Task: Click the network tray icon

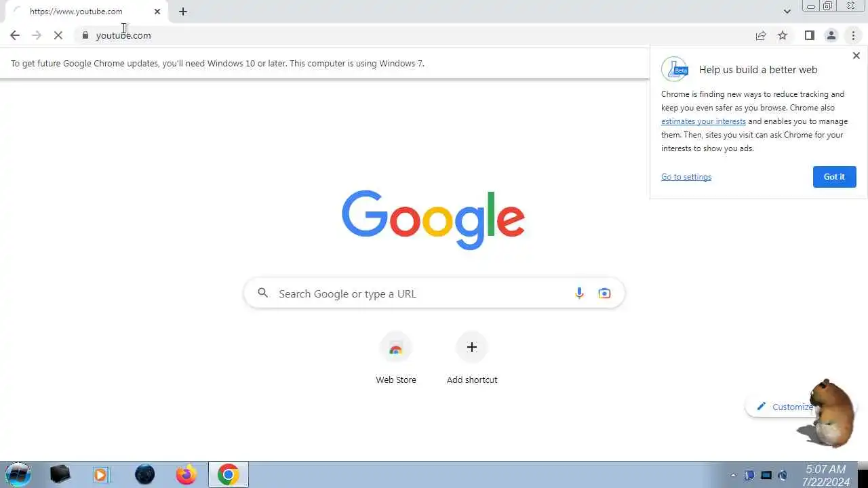Action: click(766, 475)
